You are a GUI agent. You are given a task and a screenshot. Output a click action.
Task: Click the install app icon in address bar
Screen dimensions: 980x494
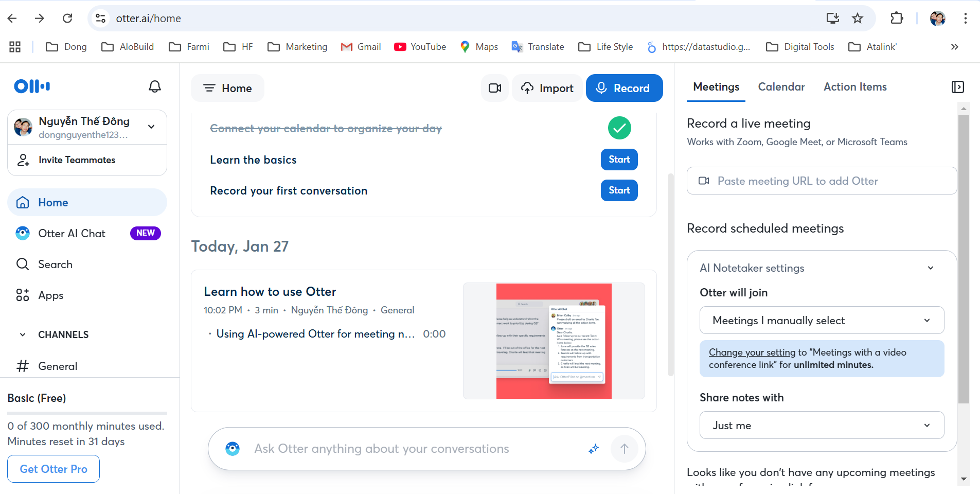tap(832, 19)
